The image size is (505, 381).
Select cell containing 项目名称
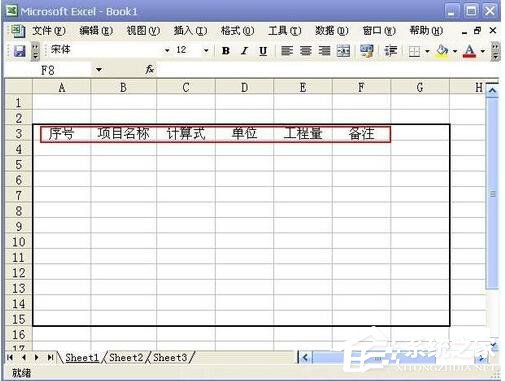tap(123, 134)
